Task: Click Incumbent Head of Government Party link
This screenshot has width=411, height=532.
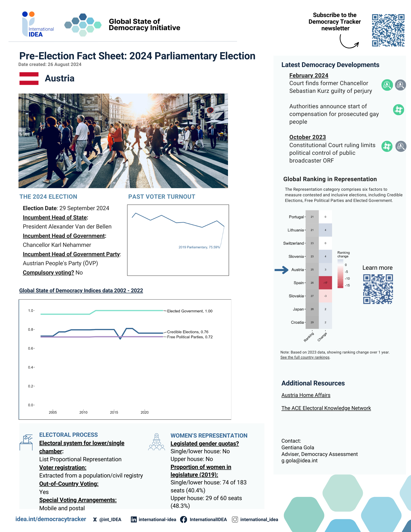Action: (71, 254)
